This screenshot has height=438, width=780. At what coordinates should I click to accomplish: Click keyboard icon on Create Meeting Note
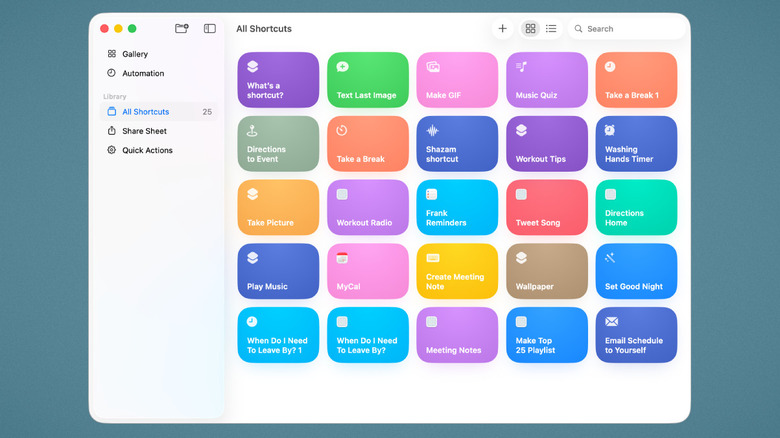coord(433,258)
